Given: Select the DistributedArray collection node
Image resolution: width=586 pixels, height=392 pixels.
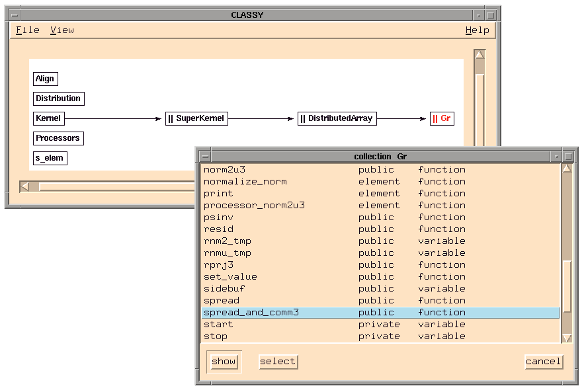Looking at the screenshot, I should coord(337,118).
